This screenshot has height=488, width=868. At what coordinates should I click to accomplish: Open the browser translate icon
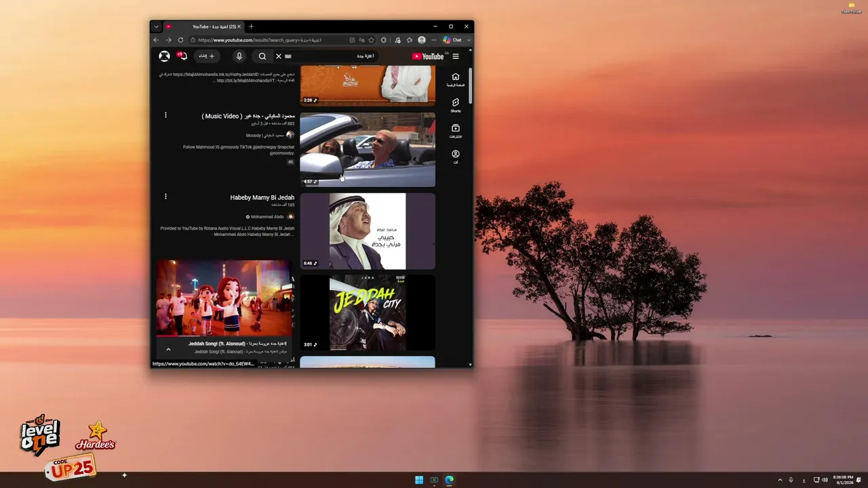coord(361,40)
